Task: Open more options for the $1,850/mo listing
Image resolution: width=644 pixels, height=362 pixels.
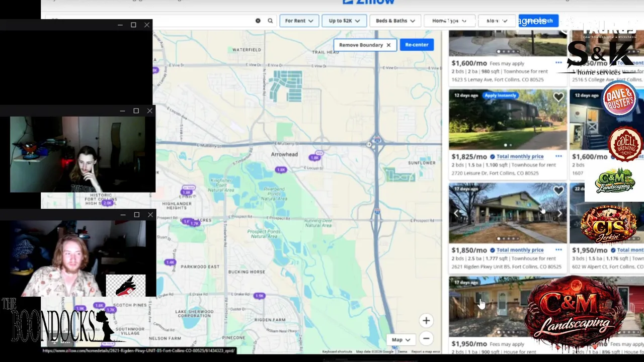Action: coord(558,250)
